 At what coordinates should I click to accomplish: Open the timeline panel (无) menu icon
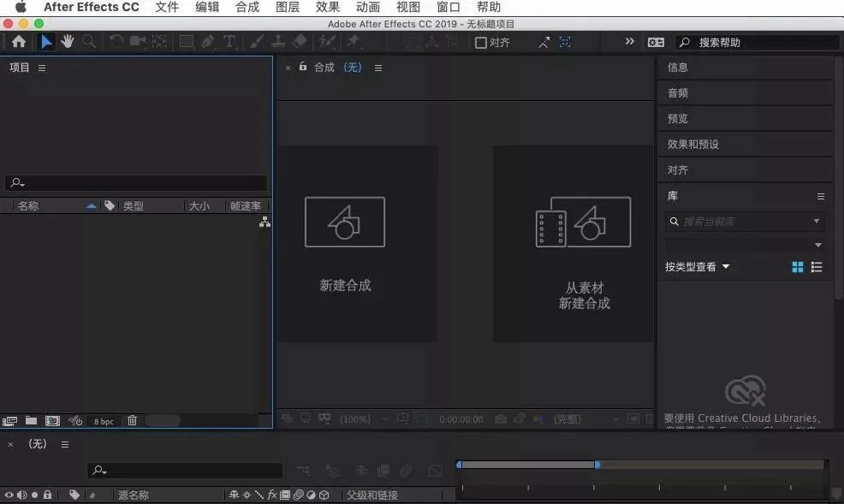pos(65,444)
